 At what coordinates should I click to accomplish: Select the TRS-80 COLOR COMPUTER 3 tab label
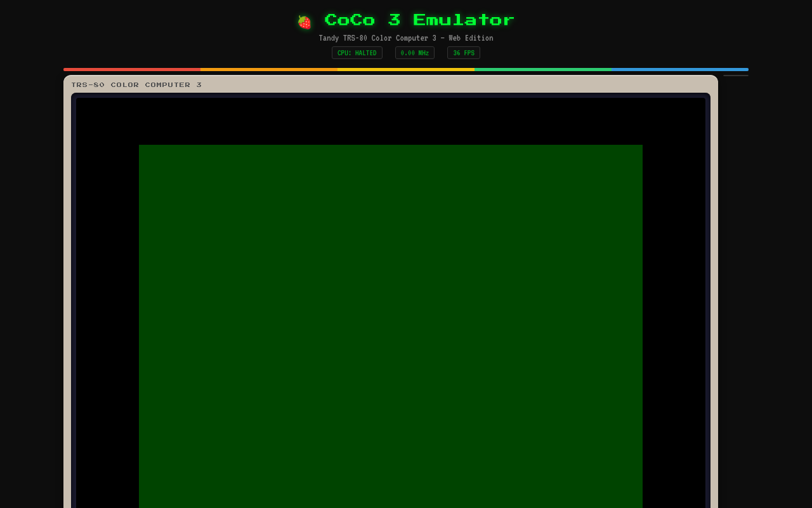136,84
